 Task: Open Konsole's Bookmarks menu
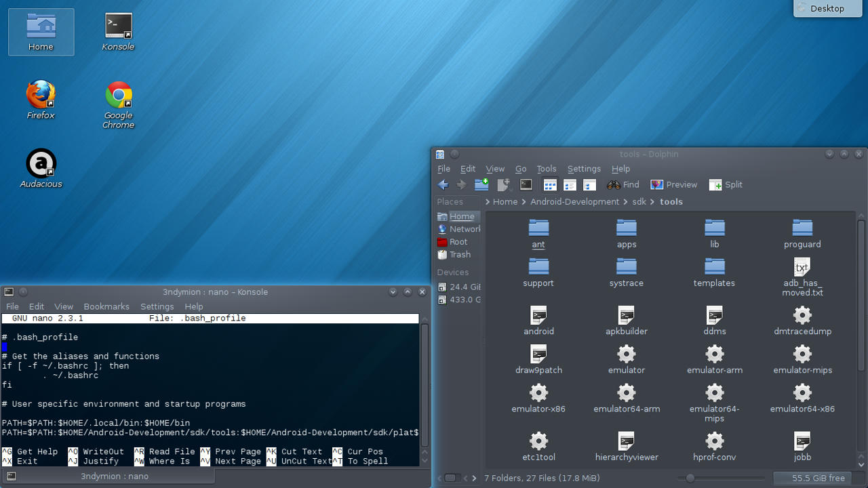pos(106,306)
